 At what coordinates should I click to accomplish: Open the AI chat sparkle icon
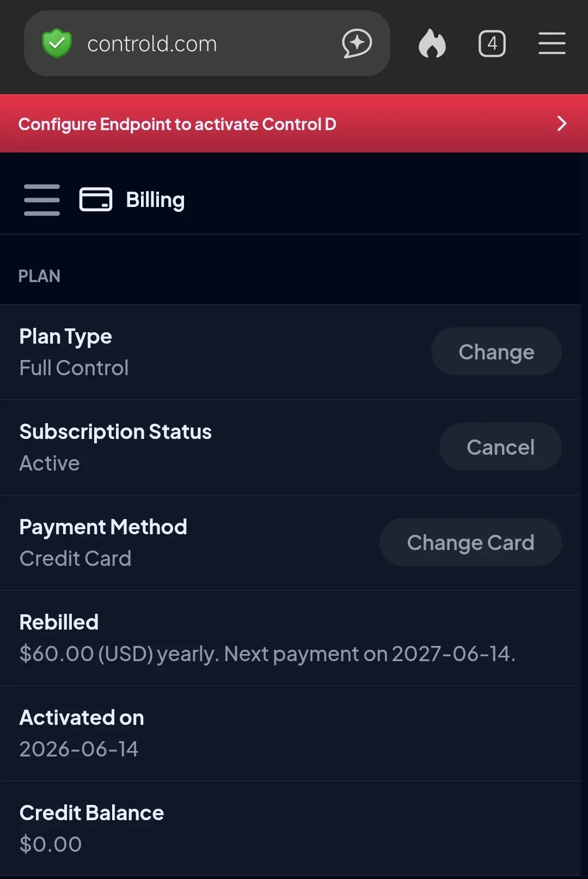(x=357, y=44)
